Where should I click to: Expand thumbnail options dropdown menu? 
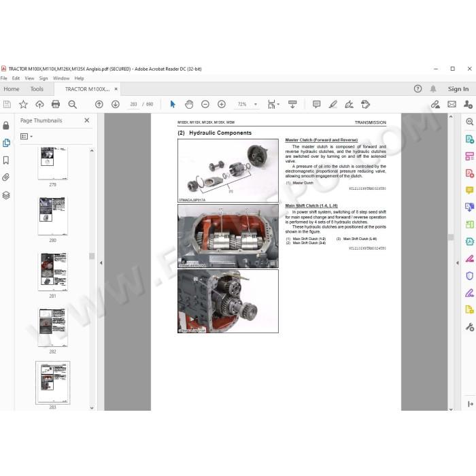pyautogui.click(x=27, y=136)
